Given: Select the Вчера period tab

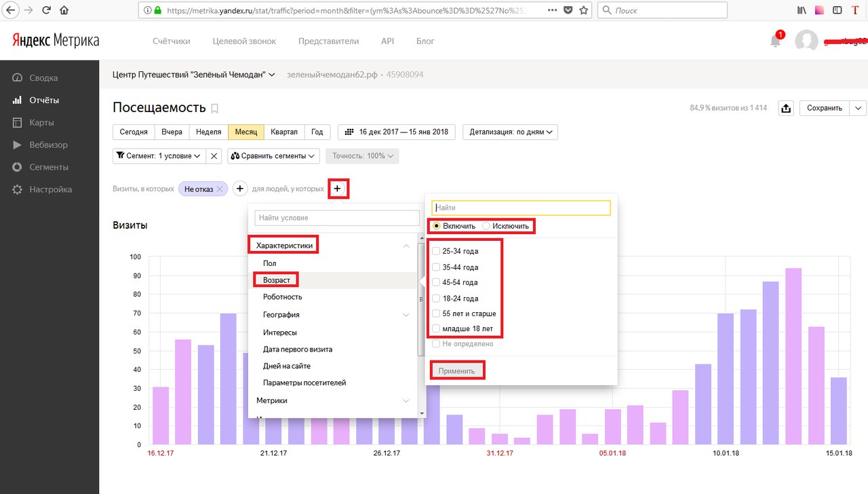Looking at the screenshot, I should pos(172,132).
